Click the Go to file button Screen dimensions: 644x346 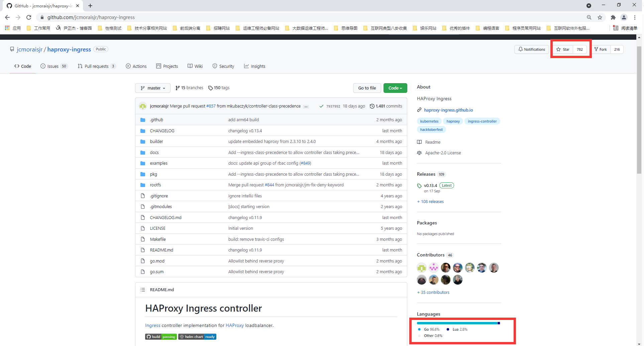367,88
